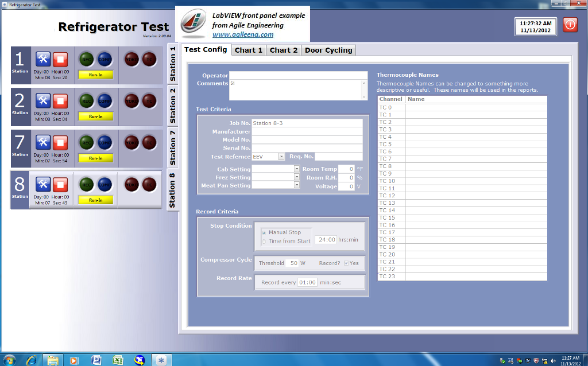588x366 pixels.
Task: Visit the www.agileeng.com link
Action: tap(243, 34)
